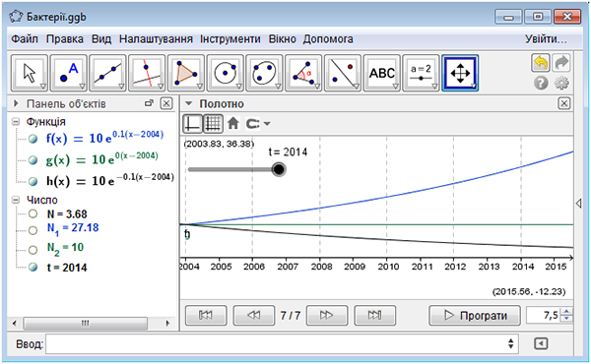The image size is (591, 364).
Task: Click the t = 2014 slider handle
Action: pyautogui.click(x=279, y=169)
